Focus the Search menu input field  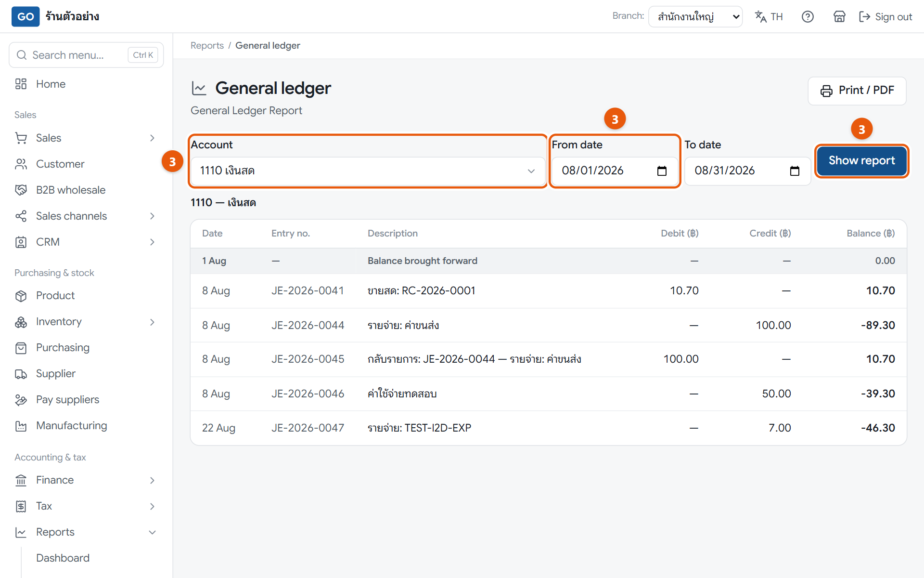[x=86, y=55]
